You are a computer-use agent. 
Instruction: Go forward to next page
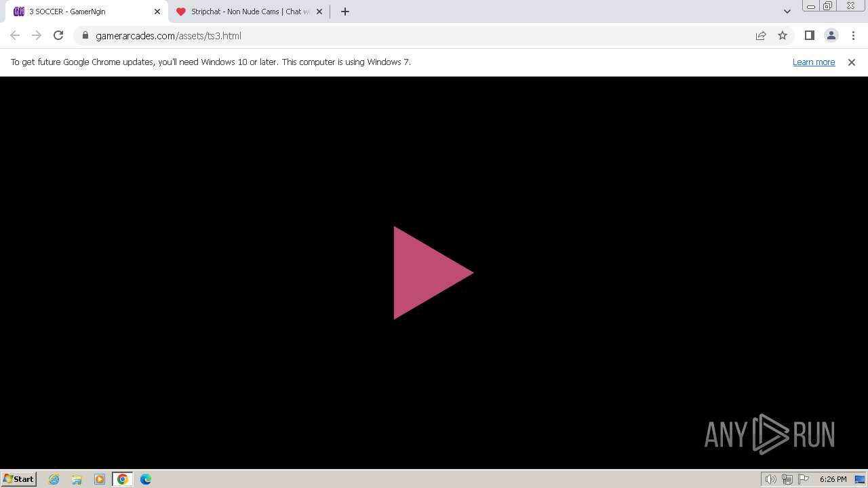point(37,35)
